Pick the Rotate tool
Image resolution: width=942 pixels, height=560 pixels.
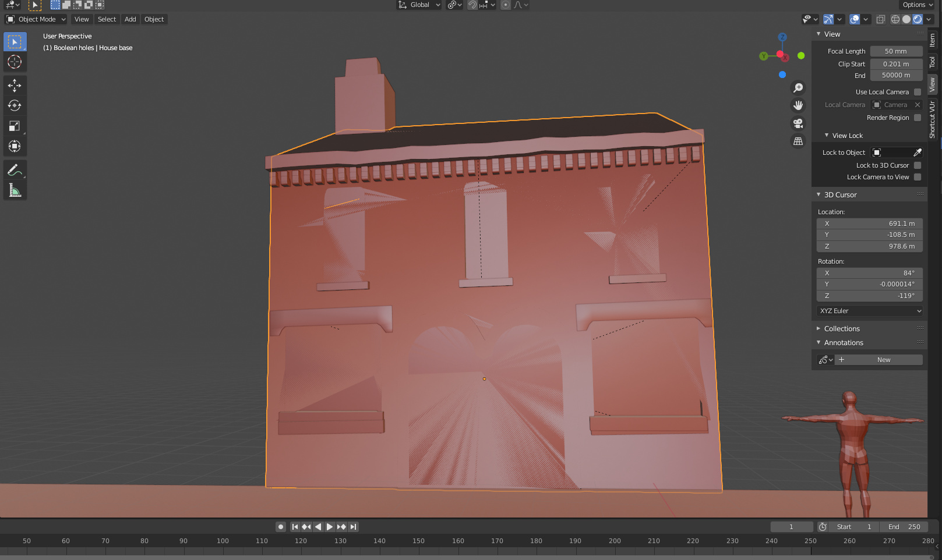(x=15, y=106)
